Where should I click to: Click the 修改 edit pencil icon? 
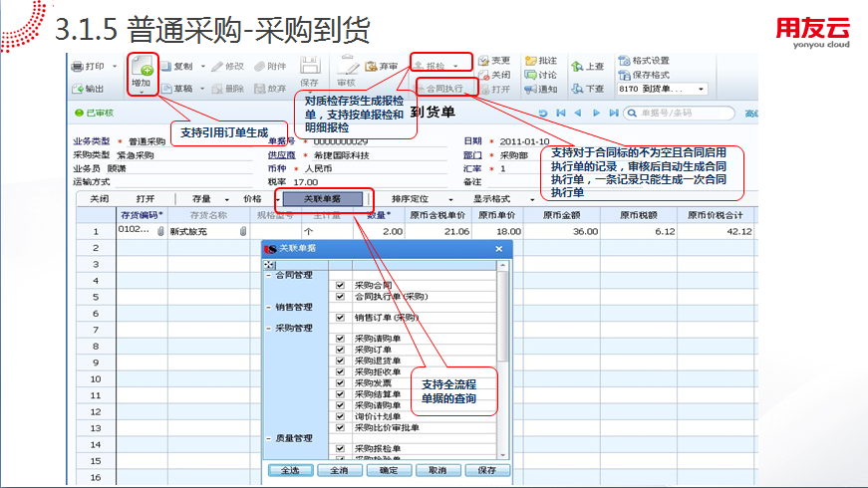[x=217, y=67]
